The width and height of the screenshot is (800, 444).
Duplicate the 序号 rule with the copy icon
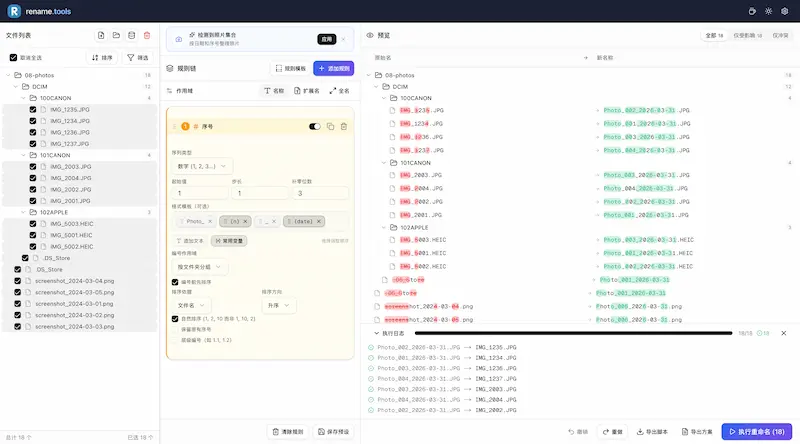click(x=331, y=127)
